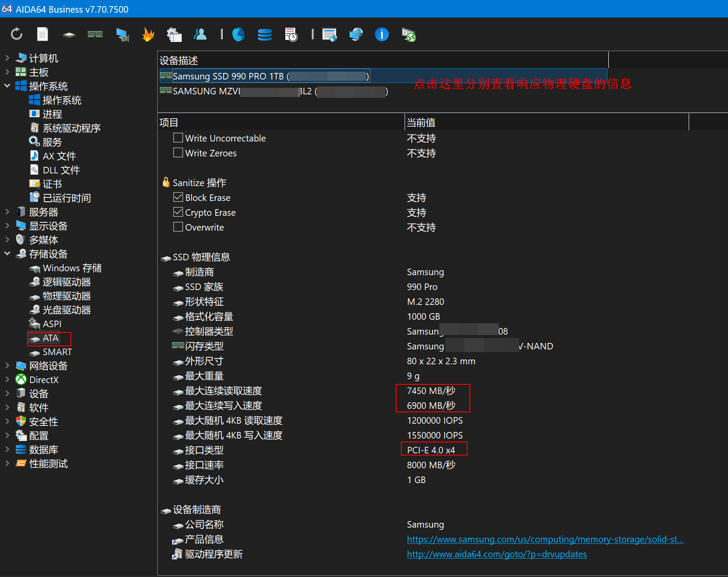
Task: Open the 服务 tree item
Action: point(52,142)
